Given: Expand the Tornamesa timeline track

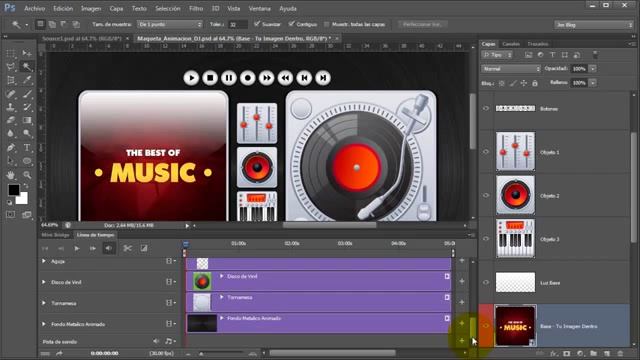Looking at the screenshot, I should tap(44, 303).
